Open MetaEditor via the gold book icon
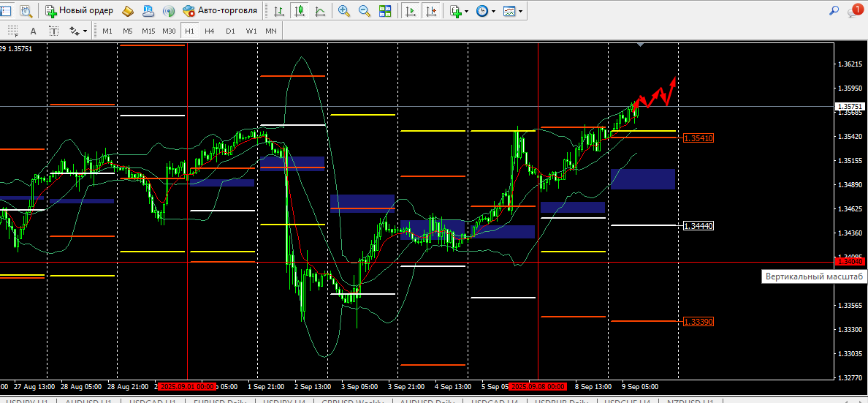 [127, 10]
